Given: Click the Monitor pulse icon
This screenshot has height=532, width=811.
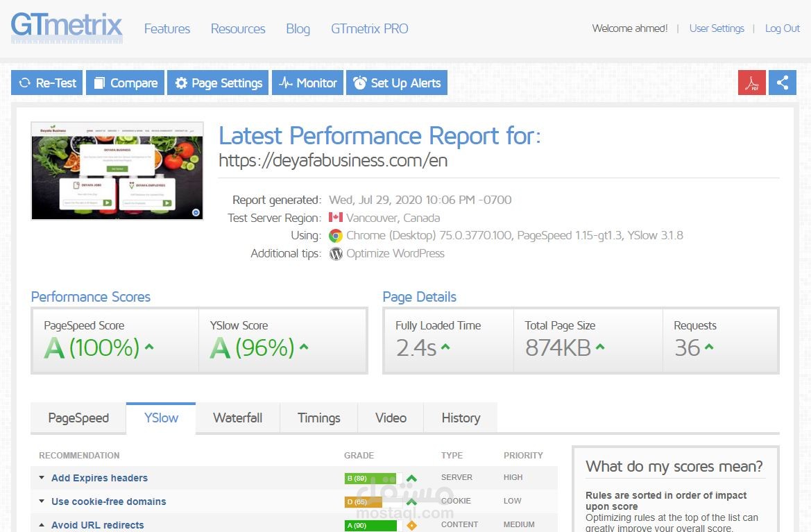Looking at the screenshot, I should 286,83.
